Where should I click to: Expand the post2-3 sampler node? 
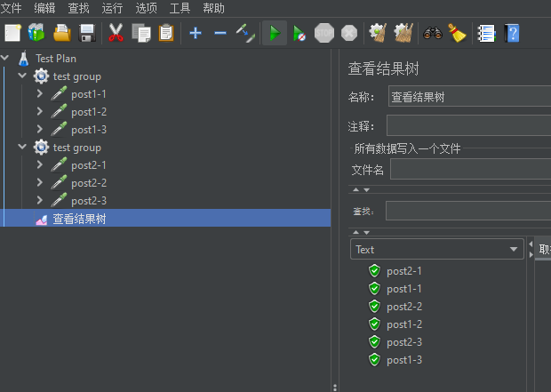40,200
